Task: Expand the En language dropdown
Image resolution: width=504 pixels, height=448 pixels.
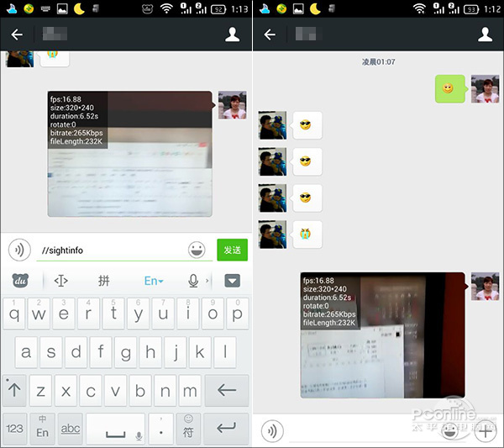Action: (x=154, y=281)
